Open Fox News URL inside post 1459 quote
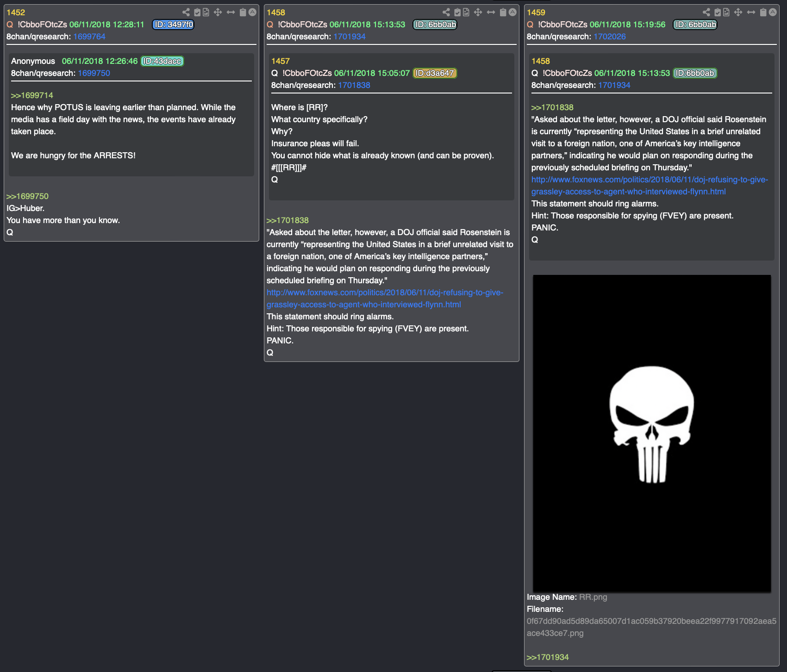The width and height of the screenshot is (787, 672). (650, 186)
